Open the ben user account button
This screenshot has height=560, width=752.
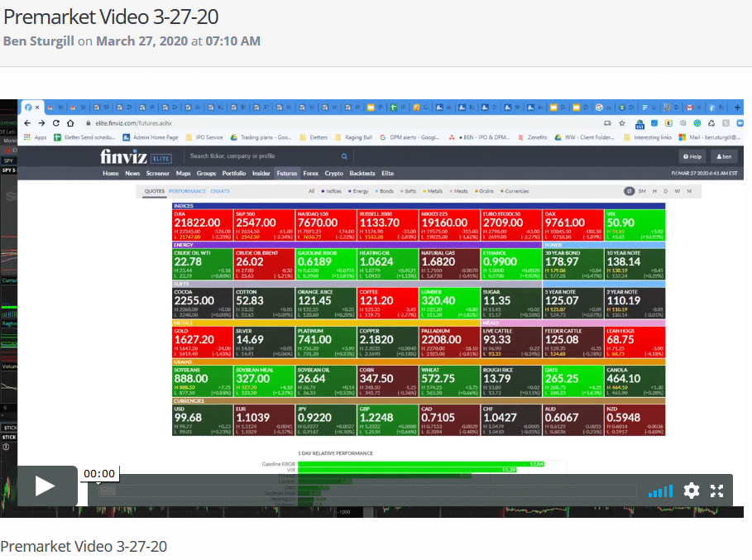tap(724, 156)
